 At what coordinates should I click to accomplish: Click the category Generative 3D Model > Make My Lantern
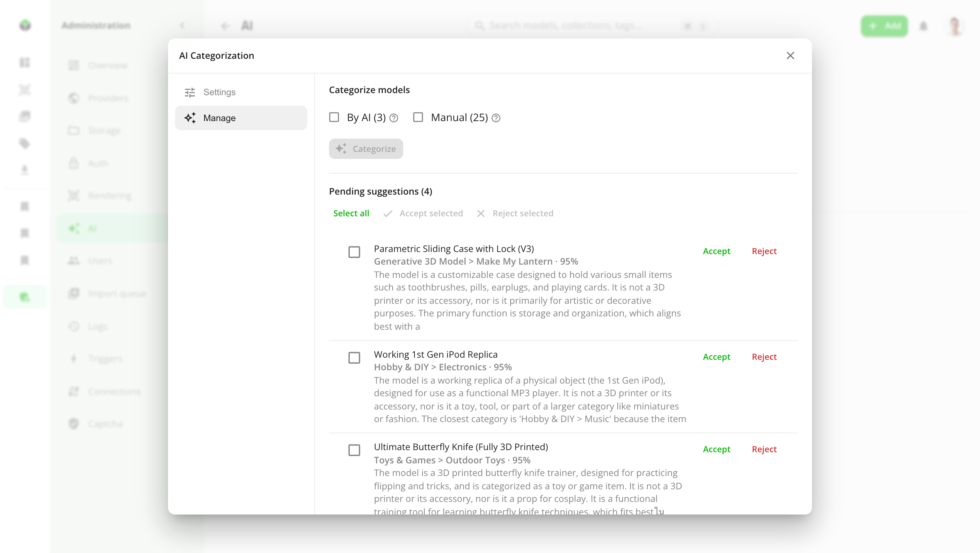coord(463,261)
